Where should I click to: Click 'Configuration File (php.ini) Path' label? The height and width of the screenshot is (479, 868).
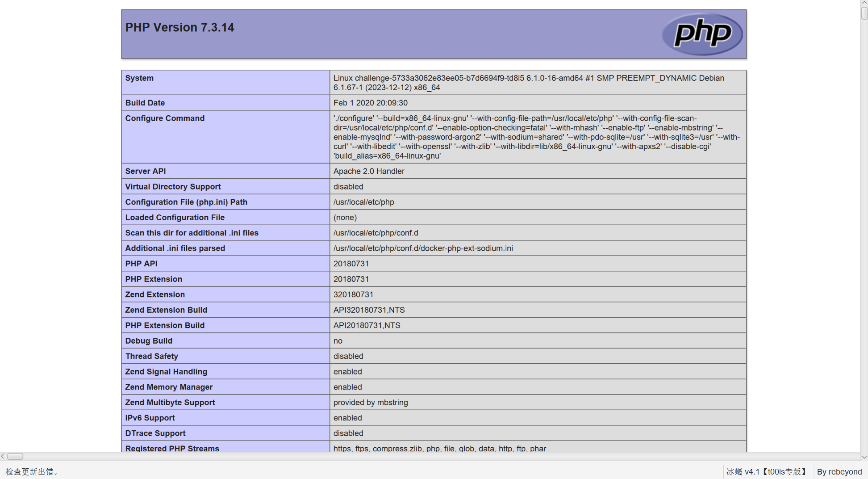pos(186,202)
